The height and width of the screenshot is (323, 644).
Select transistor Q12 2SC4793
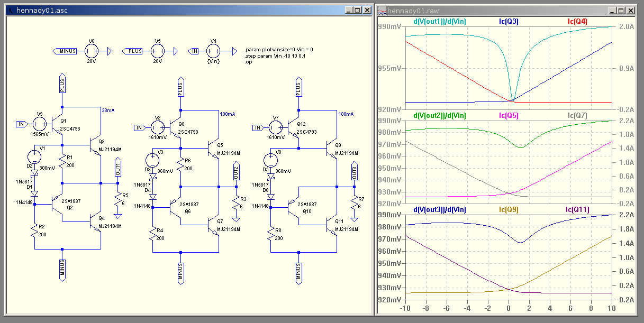point(294,127)
